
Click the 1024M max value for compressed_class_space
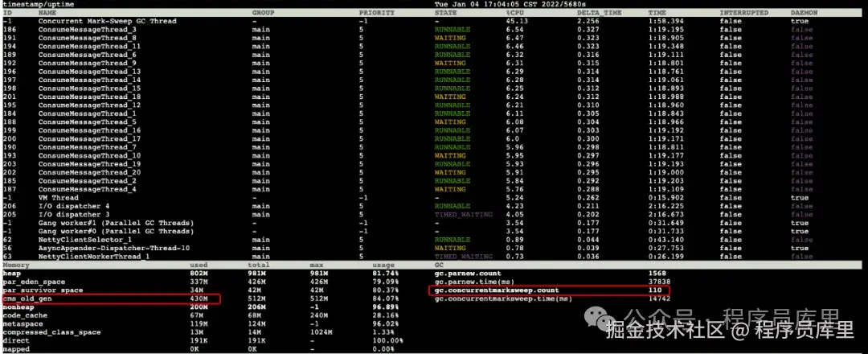pyautogui.click(x=321, y=331)
